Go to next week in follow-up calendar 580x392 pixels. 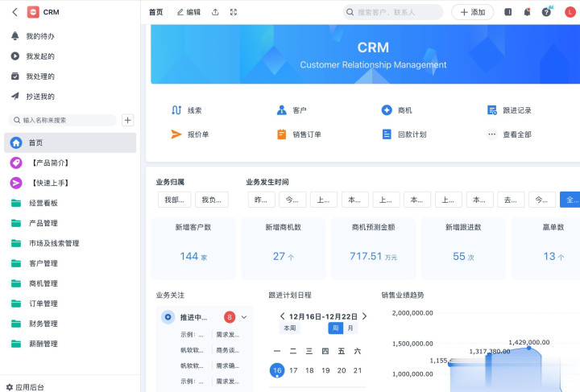pos(364,316)
